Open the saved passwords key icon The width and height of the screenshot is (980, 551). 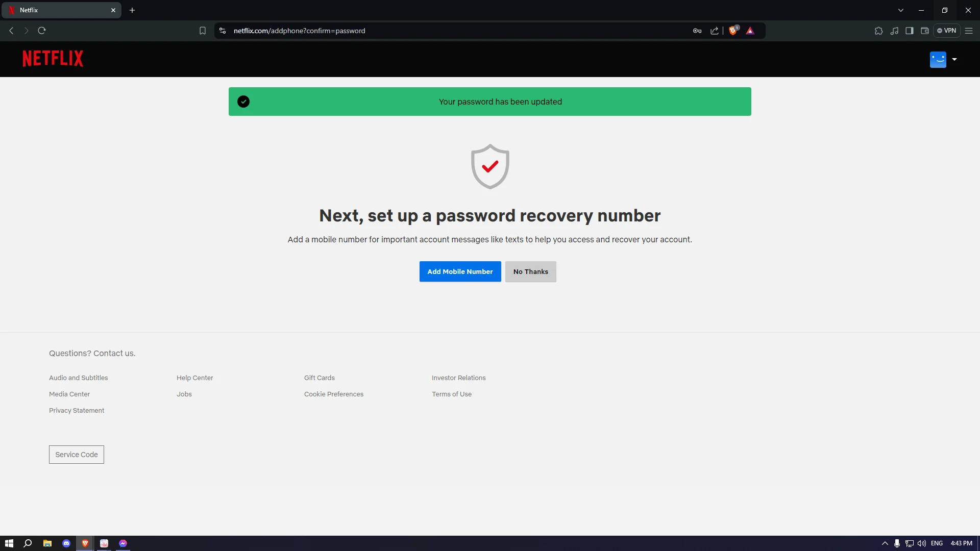click(x=697, y=31)
